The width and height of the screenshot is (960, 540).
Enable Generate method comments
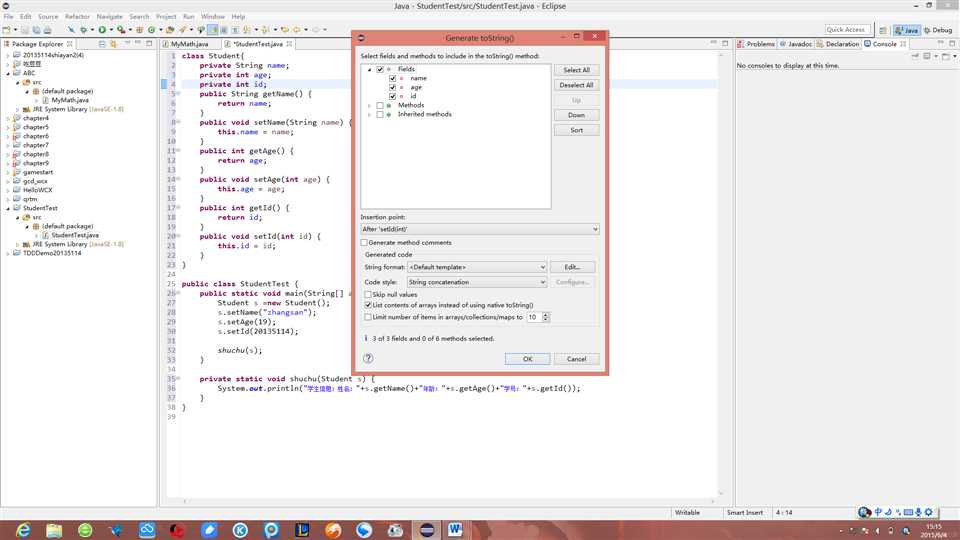(364, 243)
